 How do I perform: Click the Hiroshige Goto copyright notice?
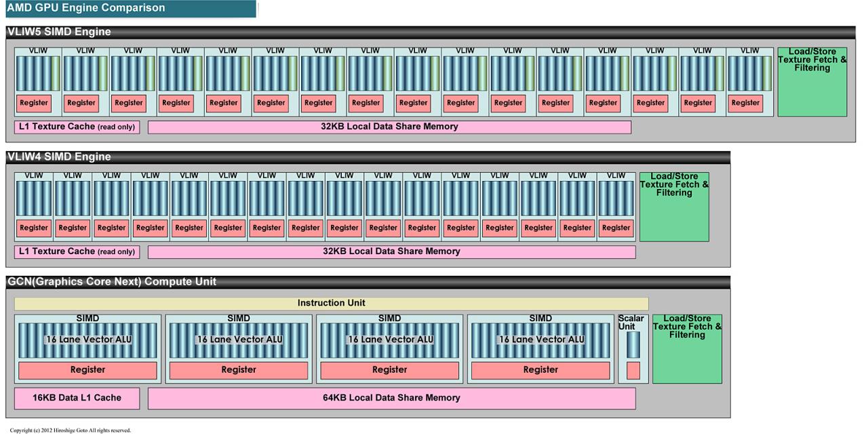(x=71, y=430)
